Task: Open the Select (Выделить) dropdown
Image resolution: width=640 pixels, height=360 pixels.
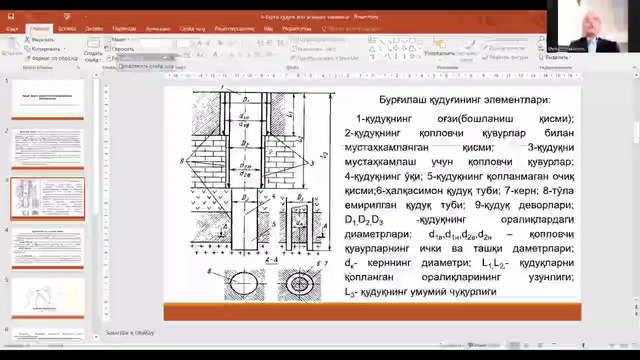Action: (556, 58)
